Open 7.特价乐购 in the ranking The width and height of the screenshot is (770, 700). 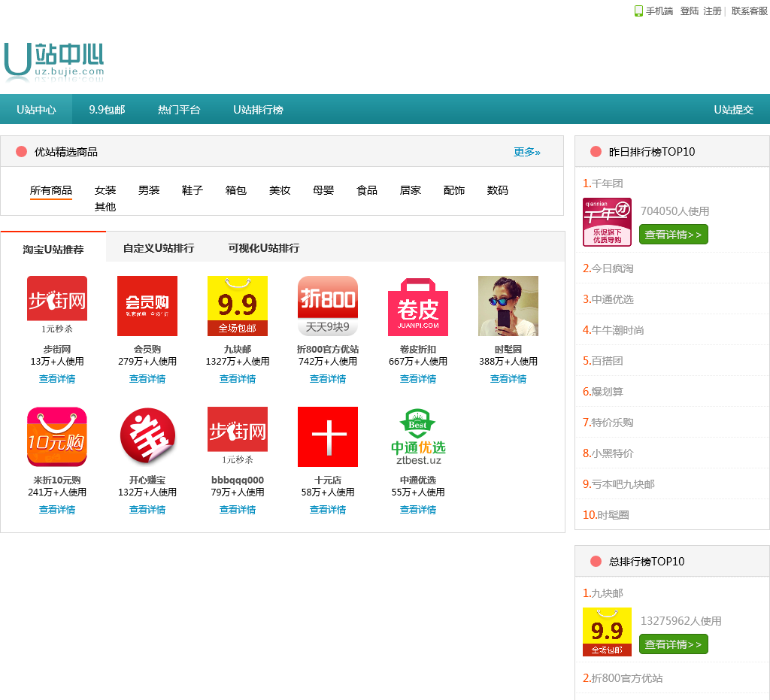(x=608, y=423)
